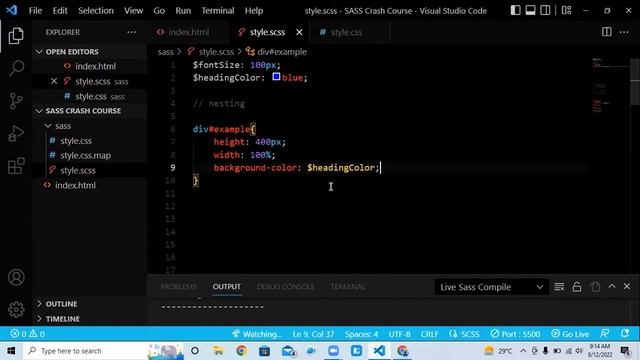
Task: Change UTF-8 file encoding
Action: (400, 334)
